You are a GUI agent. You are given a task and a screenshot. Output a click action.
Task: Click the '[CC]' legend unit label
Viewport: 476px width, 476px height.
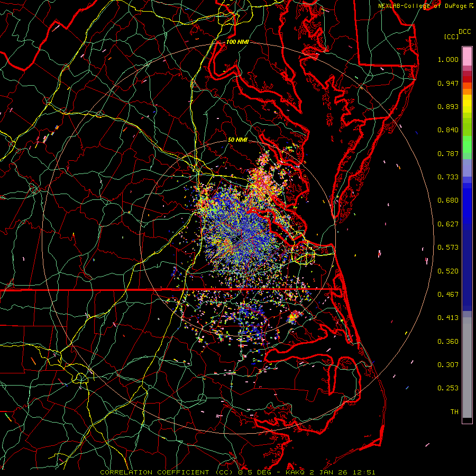tap(452, 36)
